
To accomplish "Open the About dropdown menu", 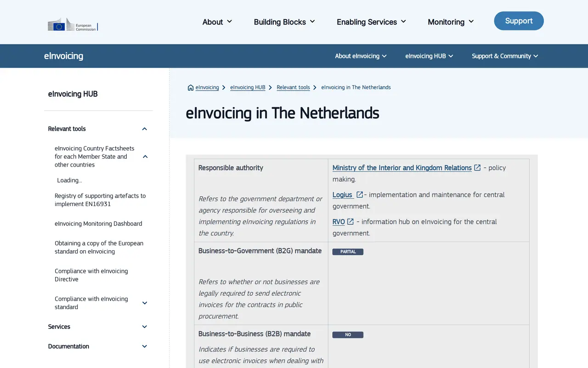I will click(217, 22).
